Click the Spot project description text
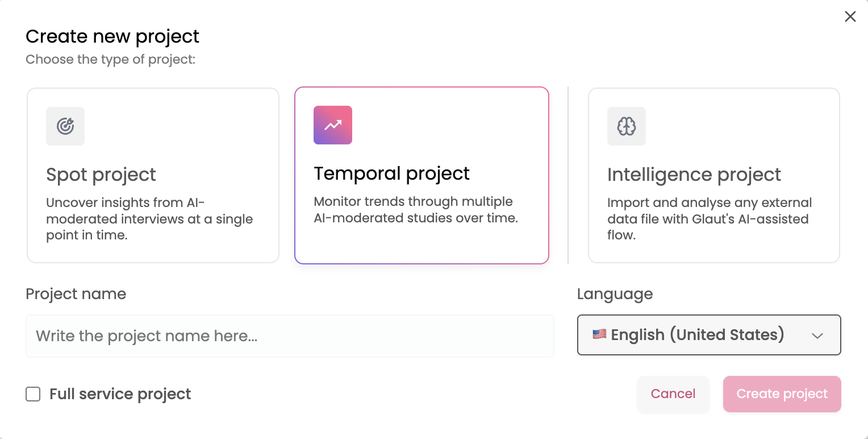Screen dimensions: 868x439 [x=149, y=219]
